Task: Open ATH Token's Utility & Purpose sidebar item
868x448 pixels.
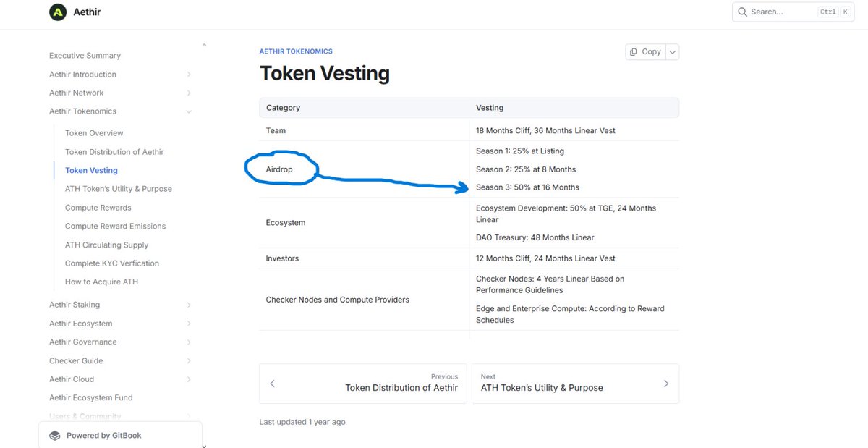Action: (x=119, y=189)
